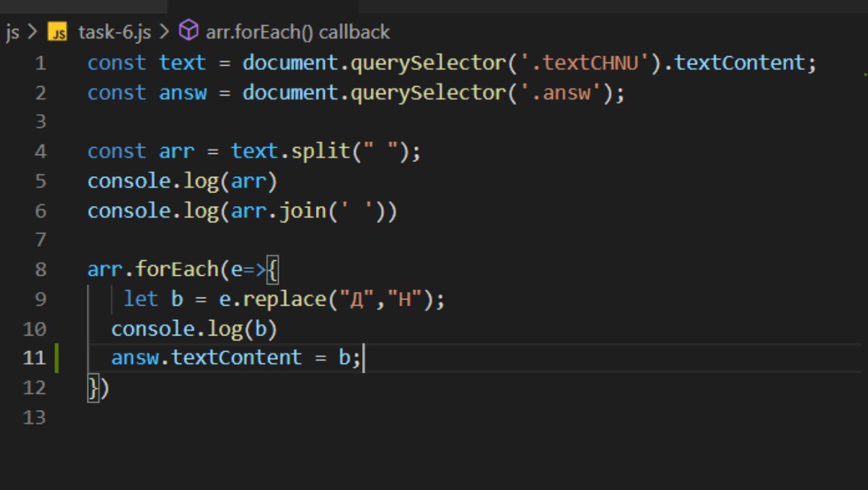The height and width of the screenshot is (490, 868).
Task: Click the JS file icon in breadcrumb
Action: pyautogui.click(x=58, y=32)
